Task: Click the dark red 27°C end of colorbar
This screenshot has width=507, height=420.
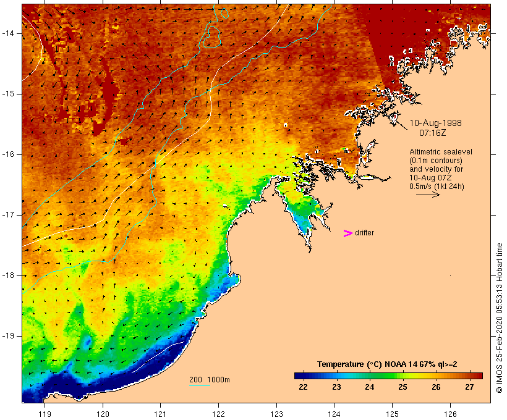Action: pos(478,376)
